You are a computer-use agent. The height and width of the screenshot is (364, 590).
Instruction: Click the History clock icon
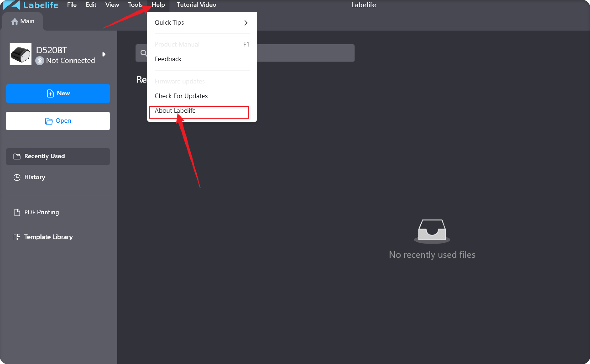pos(17,177)
